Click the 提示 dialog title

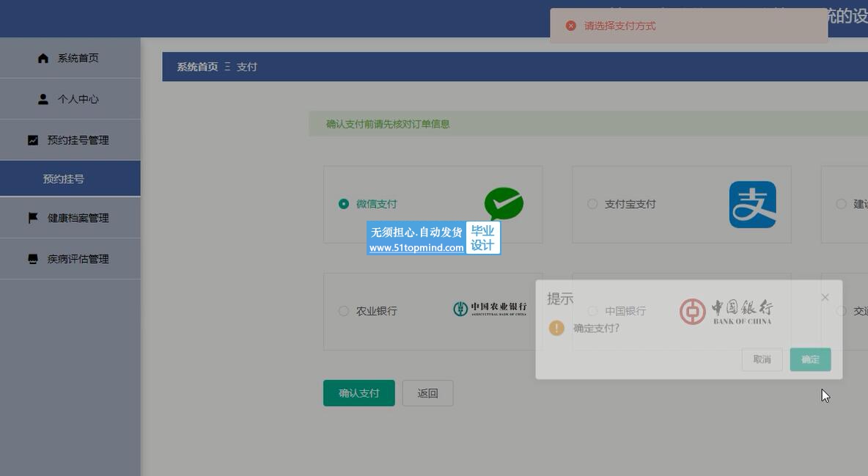560,299
